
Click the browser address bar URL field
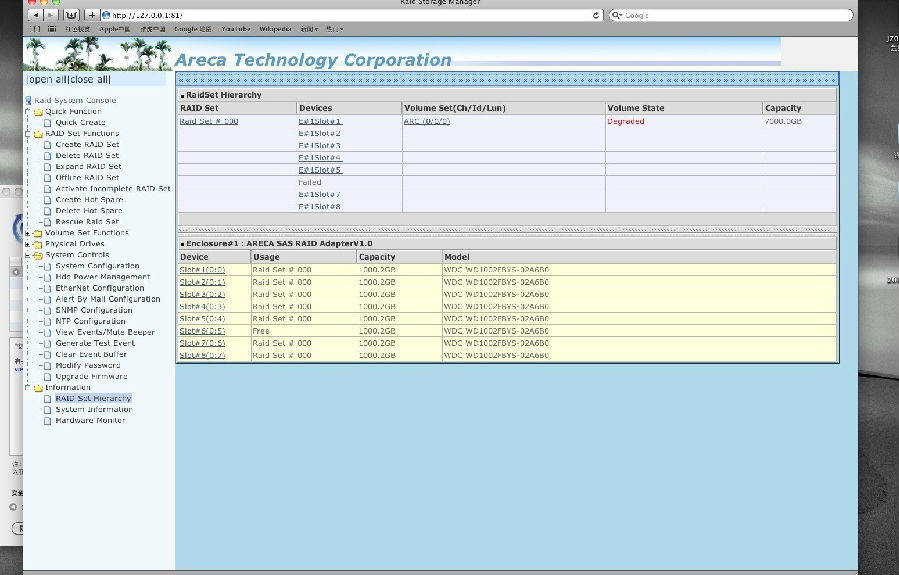[351, 15]
